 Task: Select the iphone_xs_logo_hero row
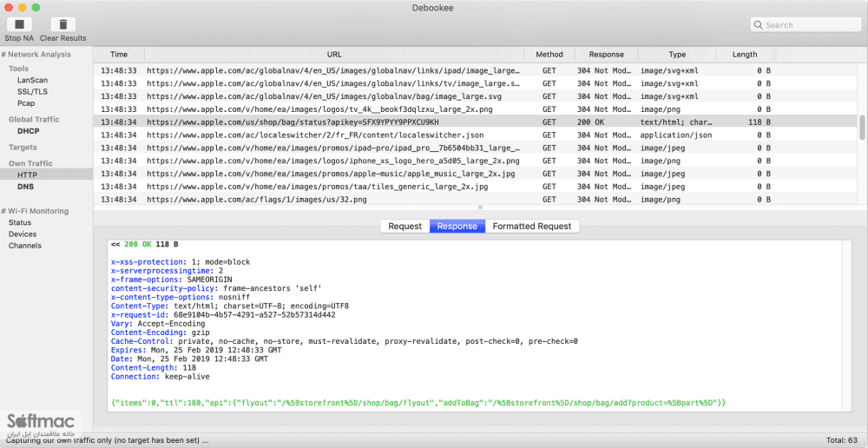(x=476, y=161)
